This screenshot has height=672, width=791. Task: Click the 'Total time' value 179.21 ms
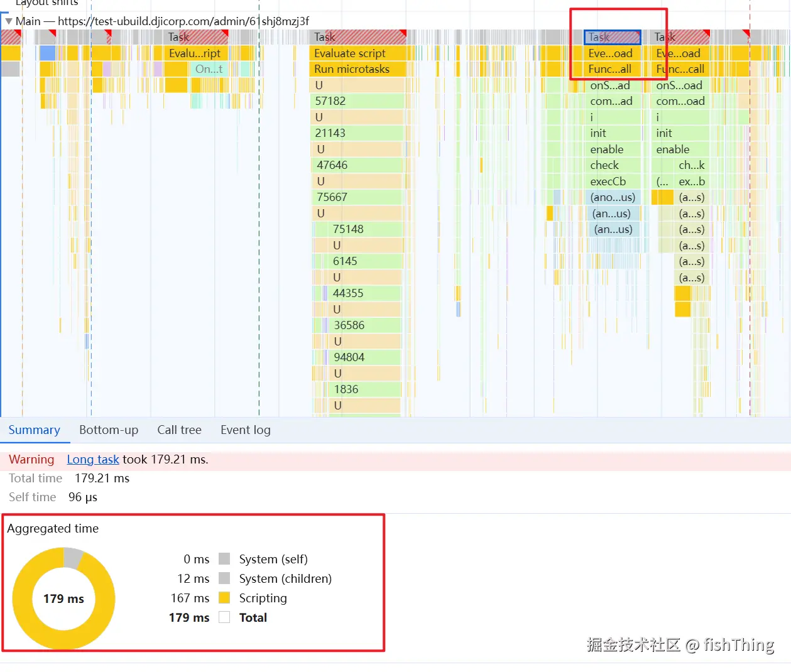[x=102, y=478]
